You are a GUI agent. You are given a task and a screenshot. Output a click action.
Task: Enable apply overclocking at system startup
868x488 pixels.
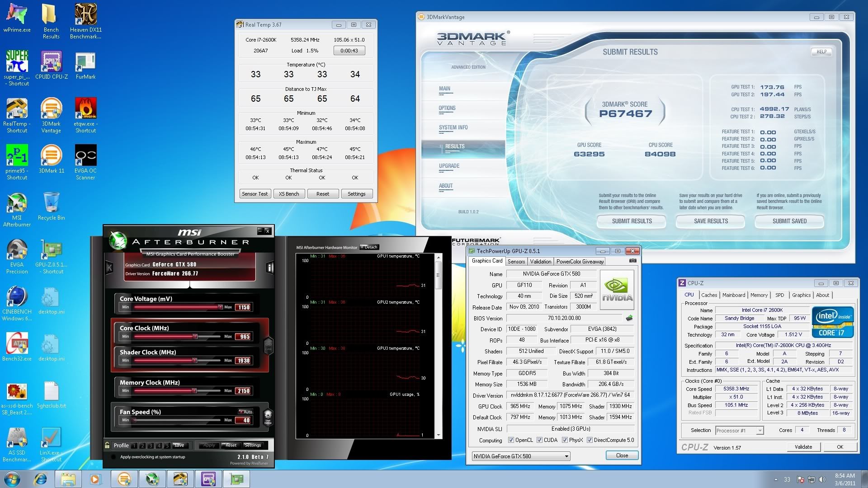point(114,457)
